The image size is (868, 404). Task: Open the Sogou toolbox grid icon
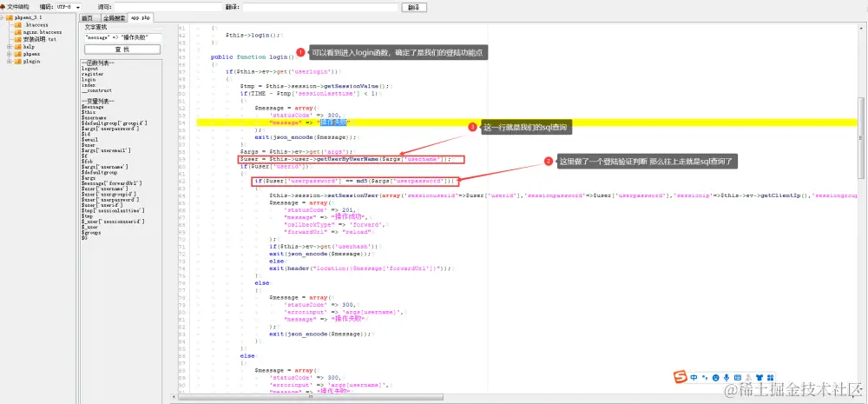[770, 377]
